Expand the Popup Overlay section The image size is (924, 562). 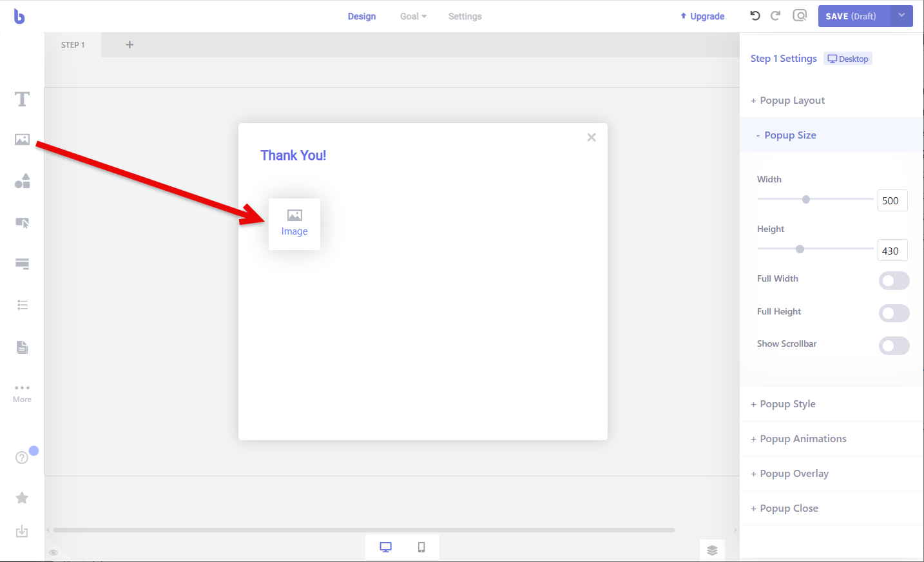[832, 474]
